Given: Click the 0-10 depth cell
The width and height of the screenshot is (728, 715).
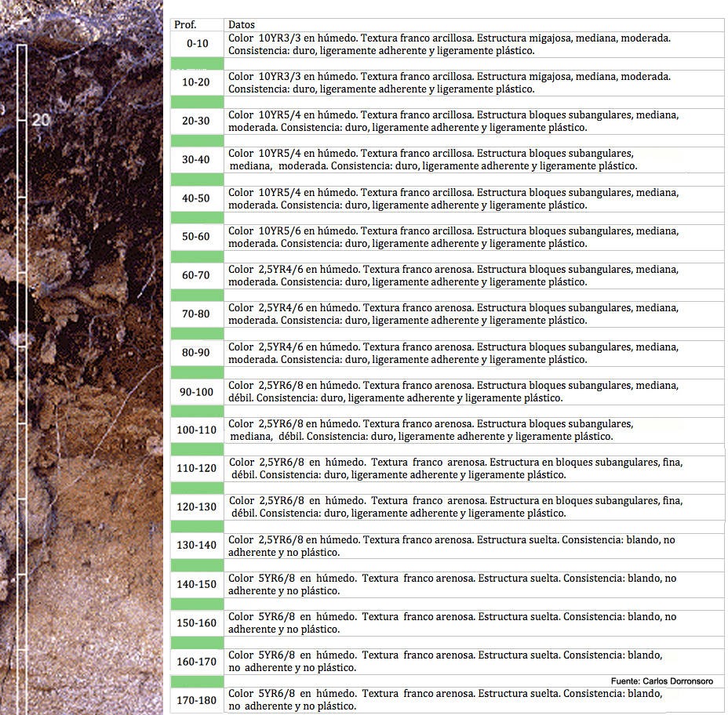Looking at the screenshot, I should click(197, 44).
